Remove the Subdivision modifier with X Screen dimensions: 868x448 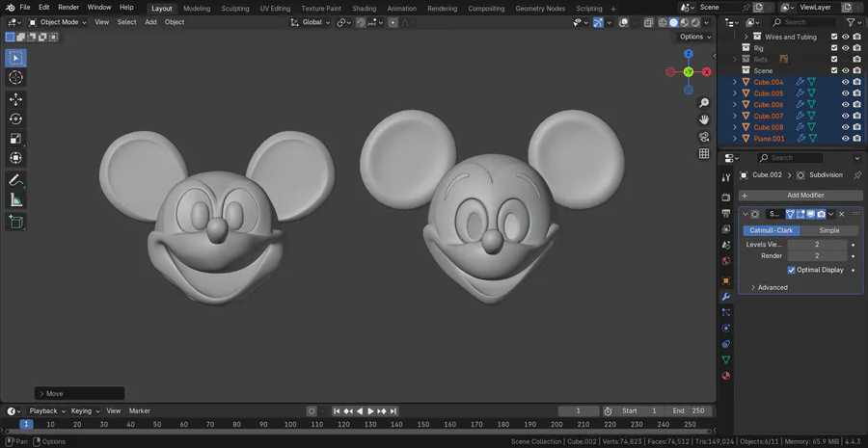pos(841,214)
